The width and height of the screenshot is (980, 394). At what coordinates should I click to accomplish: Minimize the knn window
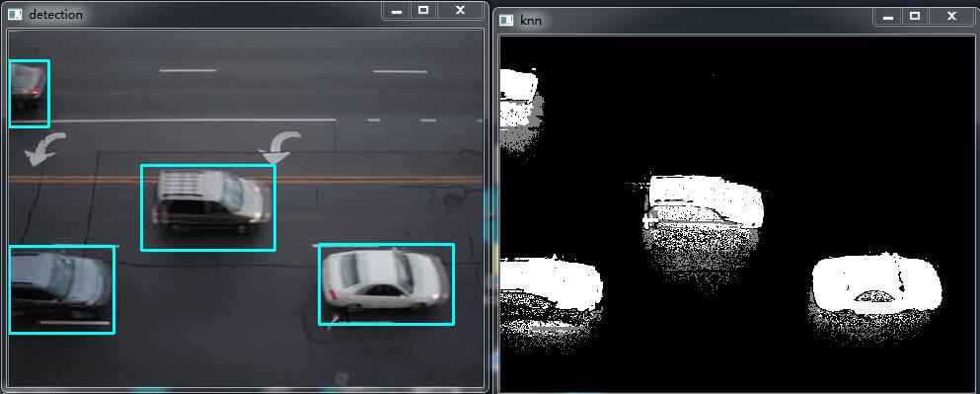887,16
